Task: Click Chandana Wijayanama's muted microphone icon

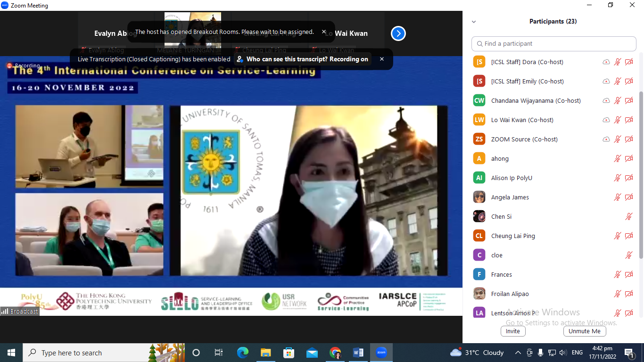Action: (x=618, y=100)
